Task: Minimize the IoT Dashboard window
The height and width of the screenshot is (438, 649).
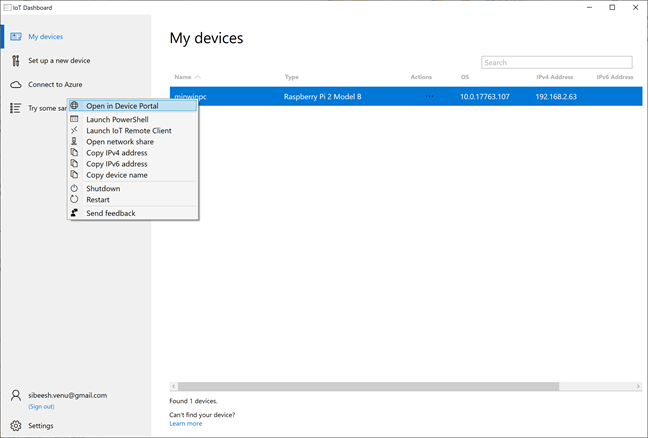Action: (x=589, y=7)
